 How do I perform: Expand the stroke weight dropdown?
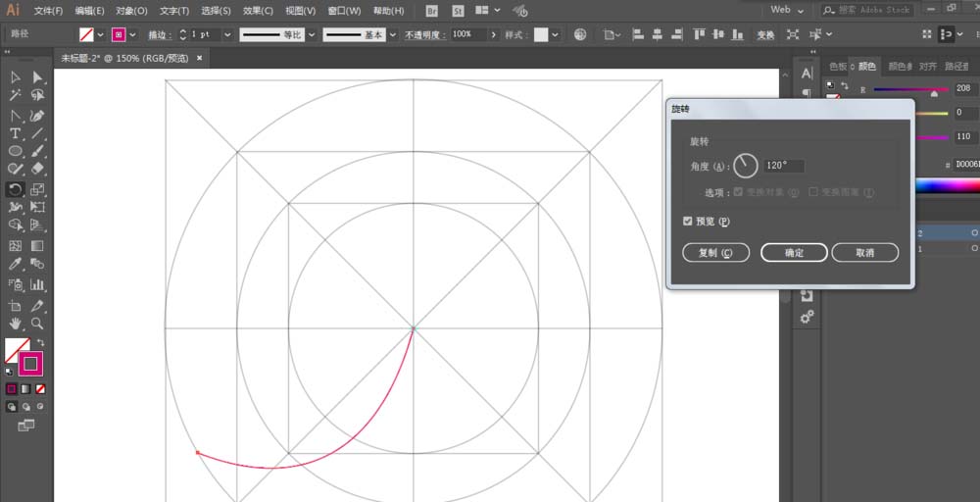[x=227, y=35]
